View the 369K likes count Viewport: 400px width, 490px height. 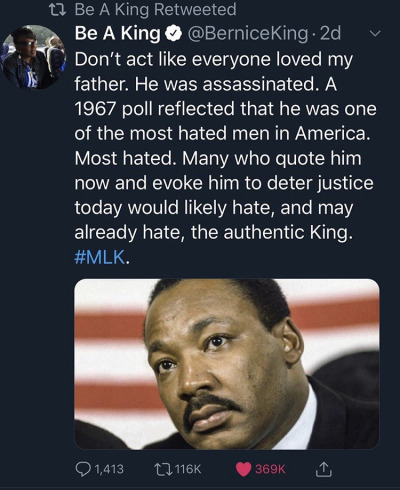tap(270, 469)
